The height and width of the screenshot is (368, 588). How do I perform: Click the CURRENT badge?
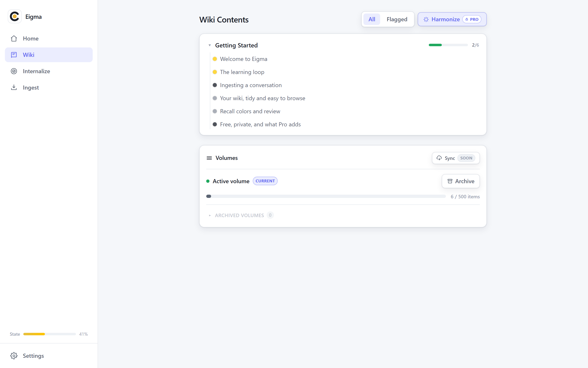(x=265, y=181)
